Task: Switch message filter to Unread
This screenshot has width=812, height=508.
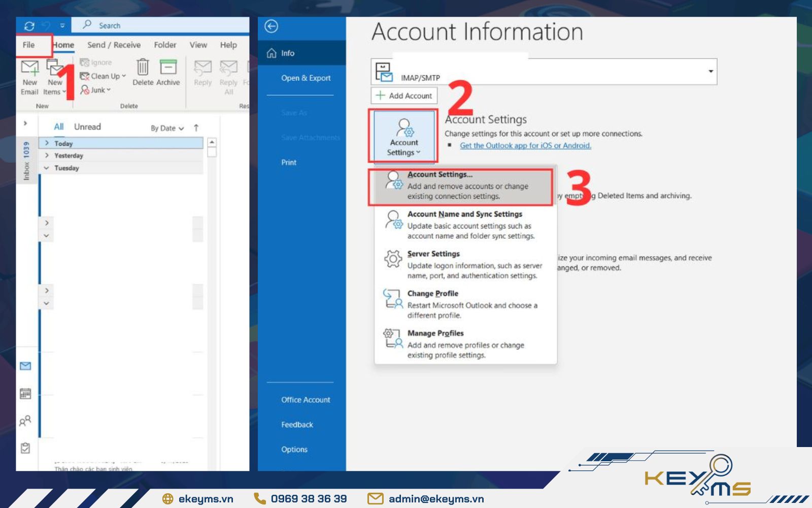Action: [87, 126]
